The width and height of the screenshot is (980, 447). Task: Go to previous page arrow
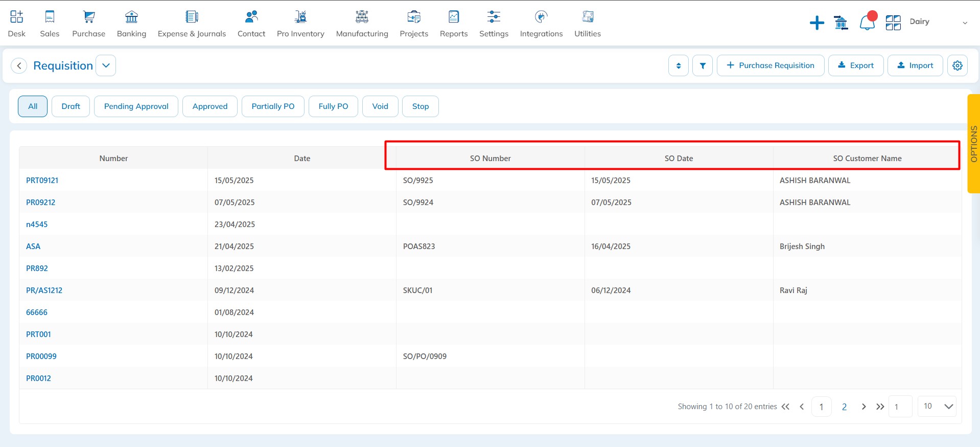[x=802, y=407]
